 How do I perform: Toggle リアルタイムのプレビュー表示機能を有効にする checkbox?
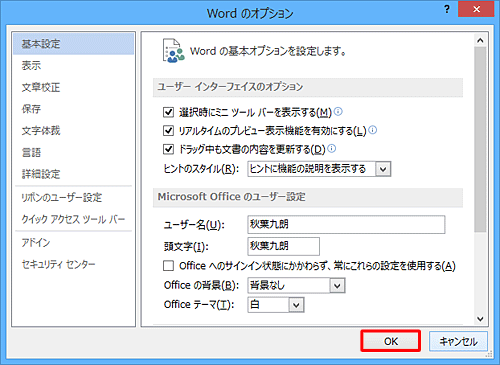click(168, 131)
